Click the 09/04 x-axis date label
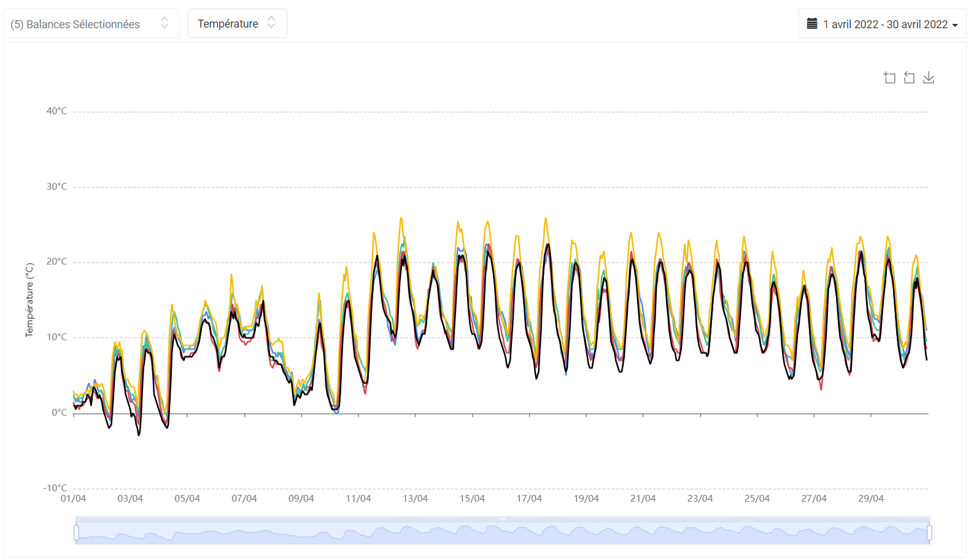 point(301,499)
